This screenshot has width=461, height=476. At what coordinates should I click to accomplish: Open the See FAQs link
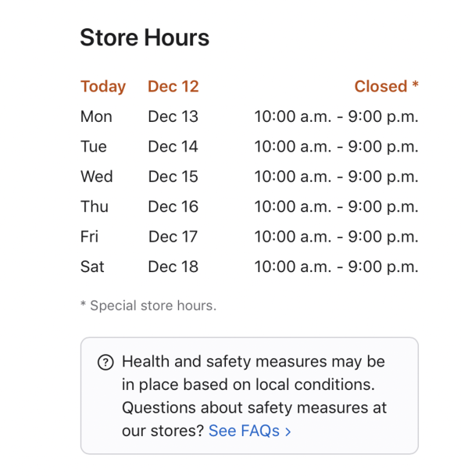(x=249, y=431)
